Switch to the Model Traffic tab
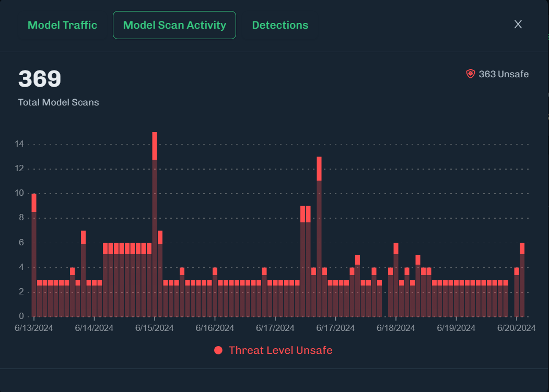 pos(62,25)
